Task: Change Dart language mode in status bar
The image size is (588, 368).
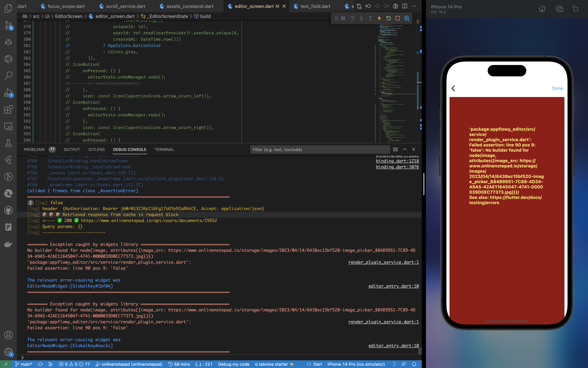Action: click(x=318, y=364)
